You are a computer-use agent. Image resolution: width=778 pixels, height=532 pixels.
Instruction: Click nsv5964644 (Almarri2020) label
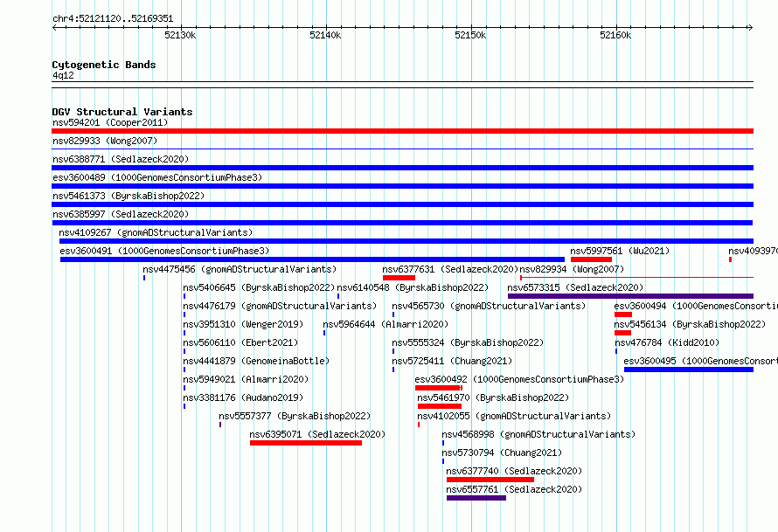(x=386, y=324)
